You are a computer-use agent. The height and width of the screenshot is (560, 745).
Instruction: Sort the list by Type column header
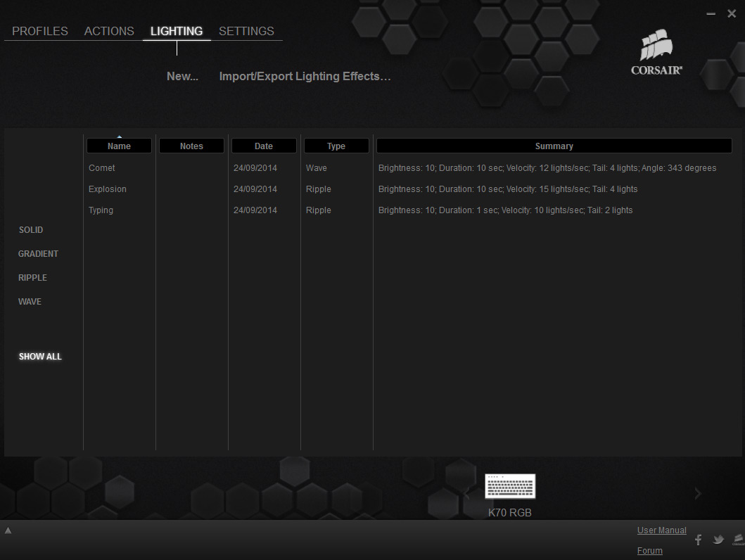tap(336, 146)
